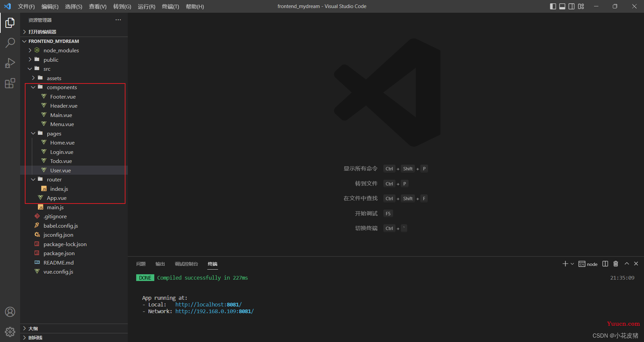Split the terminal panel

605,264
